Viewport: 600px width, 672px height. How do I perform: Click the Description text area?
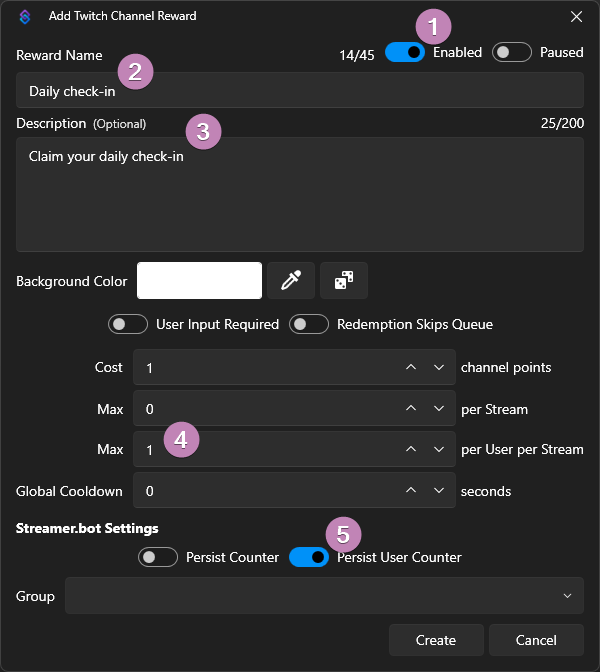[300, 194]
